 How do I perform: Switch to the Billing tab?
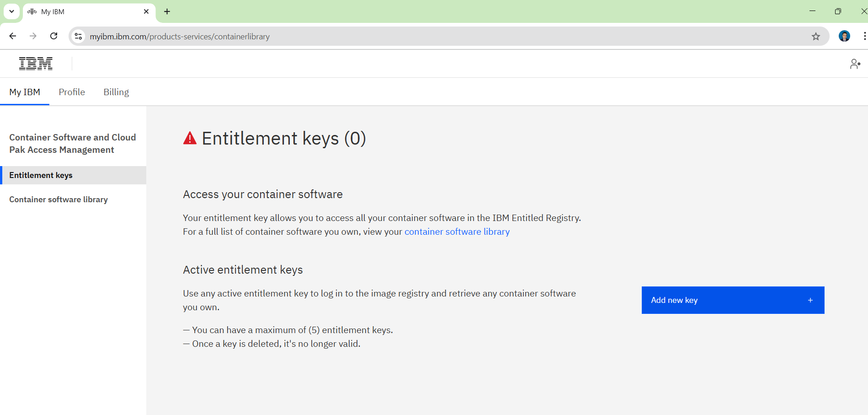tap(116, 92)
